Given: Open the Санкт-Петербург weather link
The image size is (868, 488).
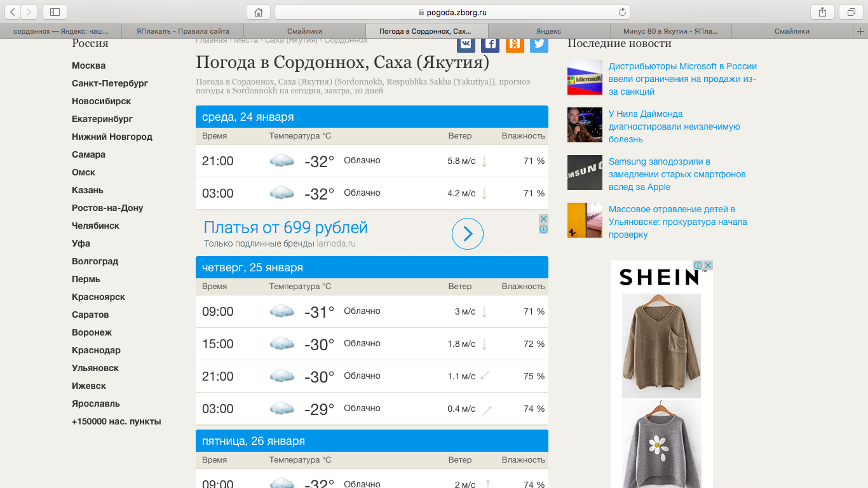Looking at the screenshot, I should tap(110, 83).
